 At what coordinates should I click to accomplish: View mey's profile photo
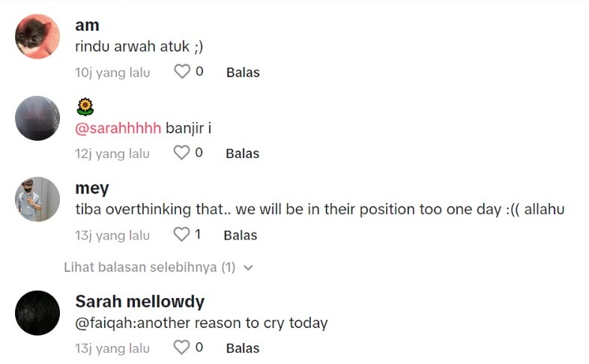(37, 199)
